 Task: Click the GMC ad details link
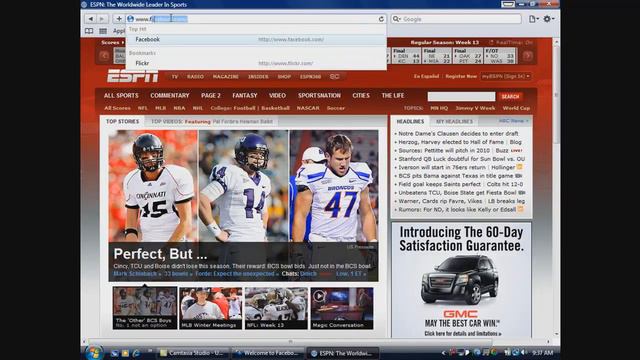pos(462,334)
